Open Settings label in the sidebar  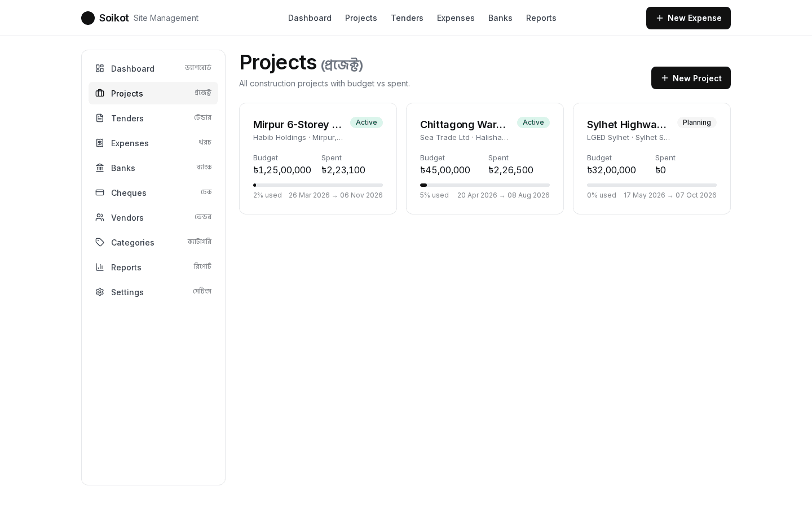pyautogui.click(x=127, y=292)
